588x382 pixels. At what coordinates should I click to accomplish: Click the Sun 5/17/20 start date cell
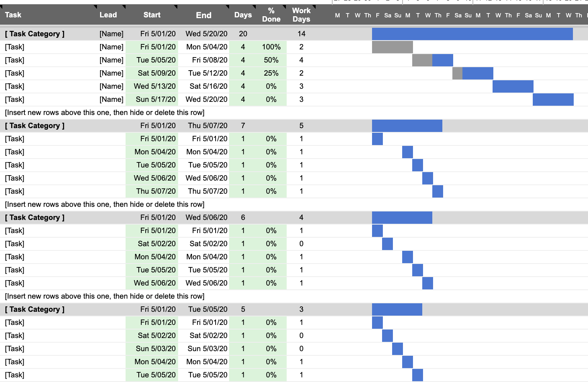click(x=155, y=100)
